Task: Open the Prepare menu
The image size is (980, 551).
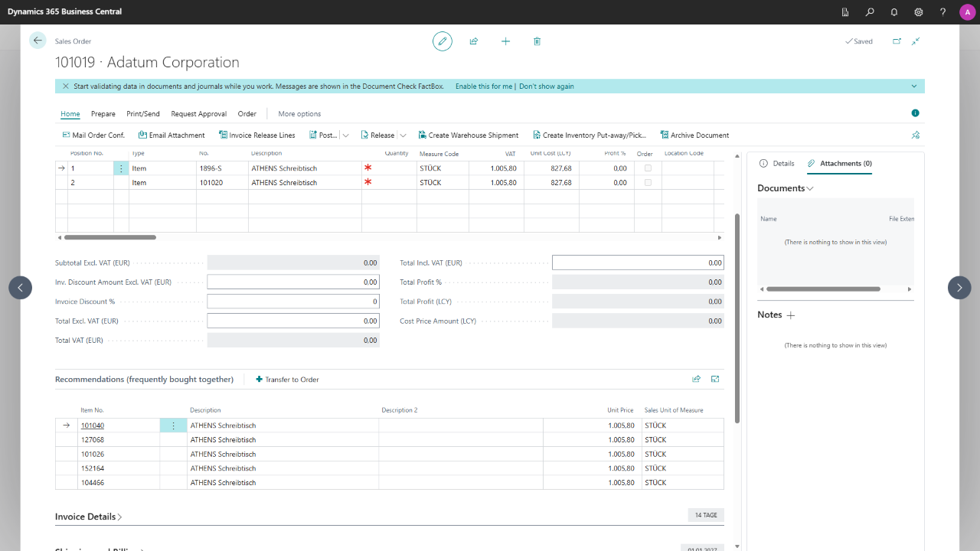Action: point(103,114)
